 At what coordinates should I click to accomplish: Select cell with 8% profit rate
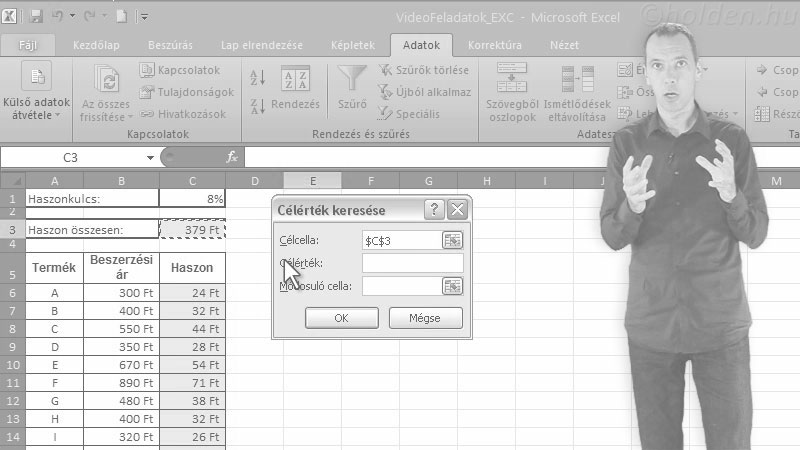pyautogui.click(x=192, y=198)
